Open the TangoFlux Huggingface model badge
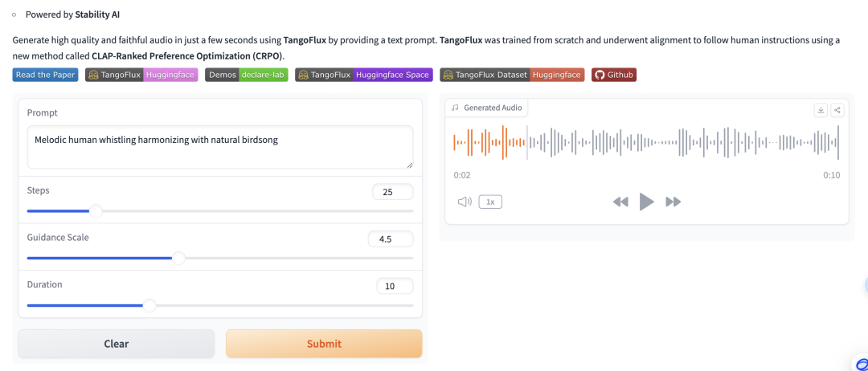 [142, 75]
